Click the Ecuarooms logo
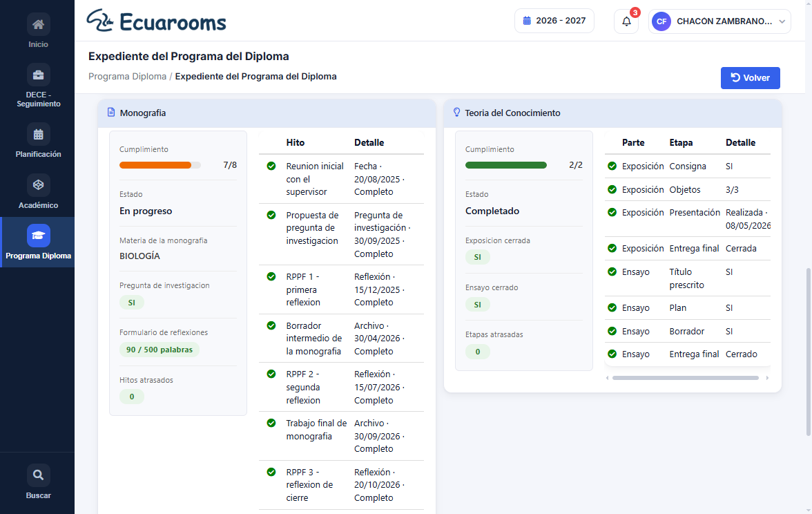812x514 pixels. point(156,21)
